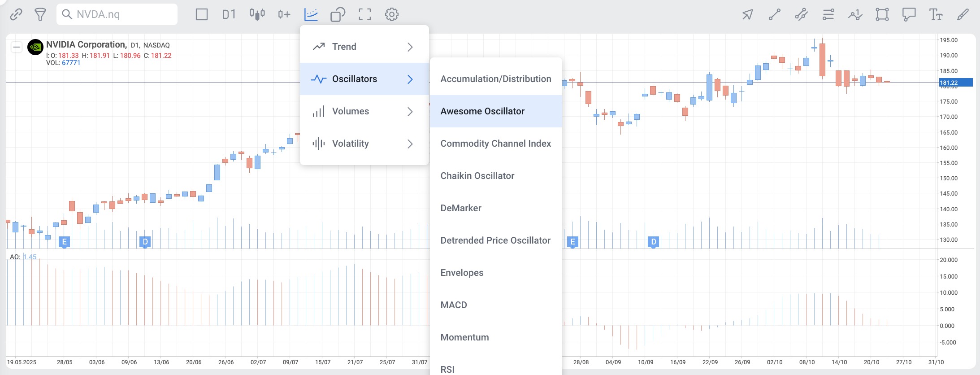Expand the Volumes indicator submenu
Screen dimensions: 980x375
click(x=364, y=111)
